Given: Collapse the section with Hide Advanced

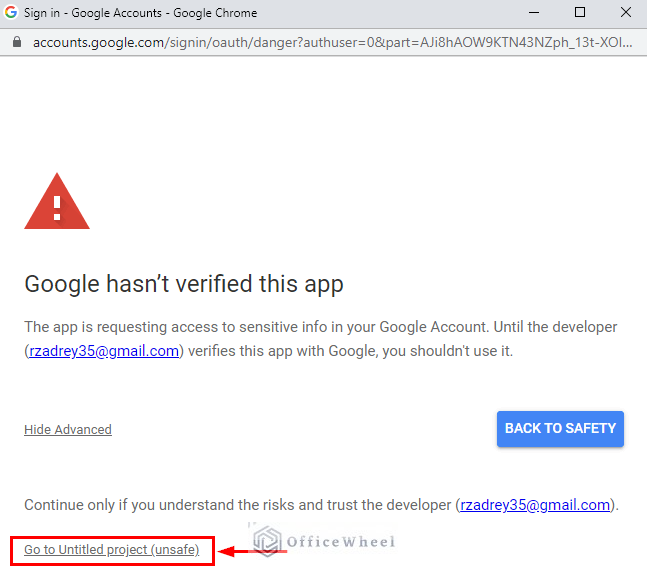Looking at the screenshot, I should 68,430.
